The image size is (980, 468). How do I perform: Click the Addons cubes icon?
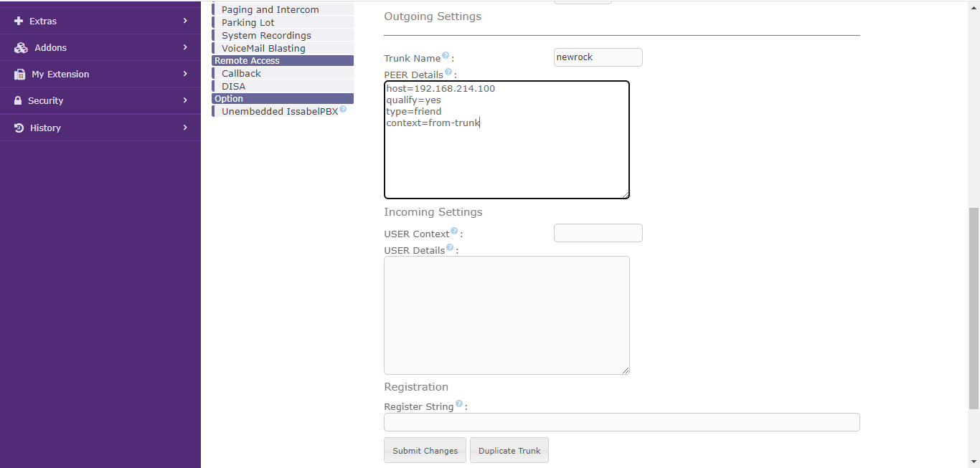(21, 48)
